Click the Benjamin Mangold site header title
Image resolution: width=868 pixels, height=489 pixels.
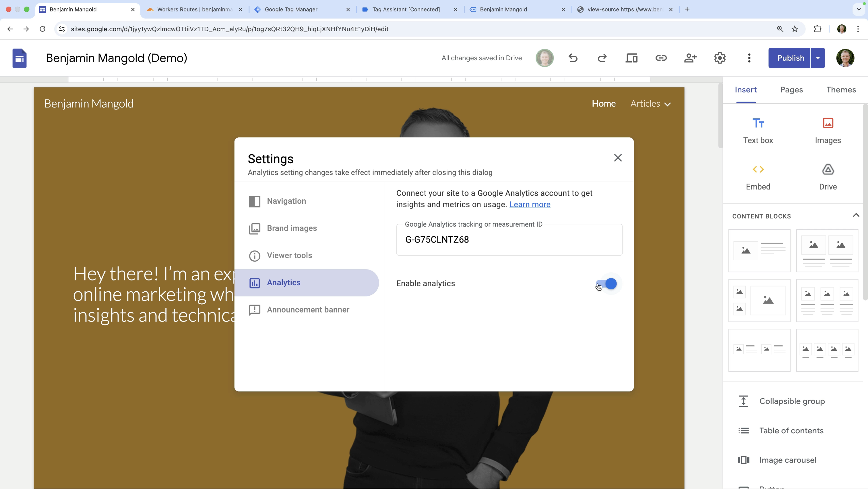[89, 104]
